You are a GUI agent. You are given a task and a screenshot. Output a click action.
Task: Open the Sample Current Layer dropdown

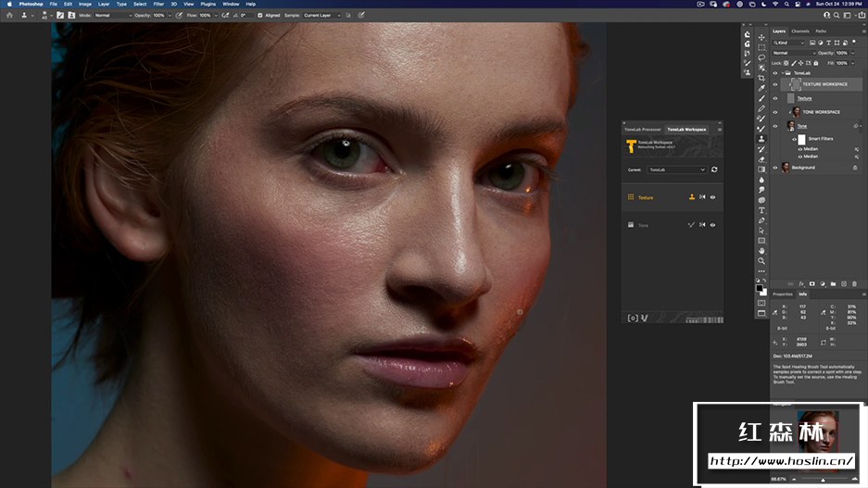tap(322, 16)
